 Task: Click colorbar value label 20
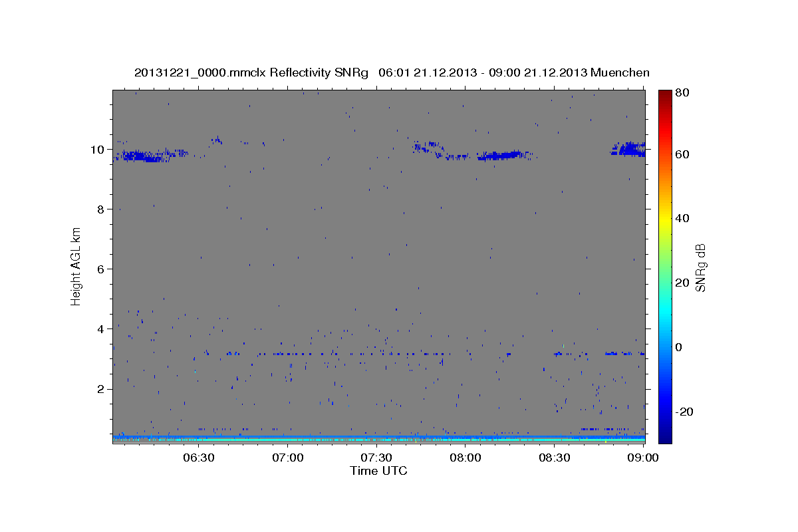point(682,283)
